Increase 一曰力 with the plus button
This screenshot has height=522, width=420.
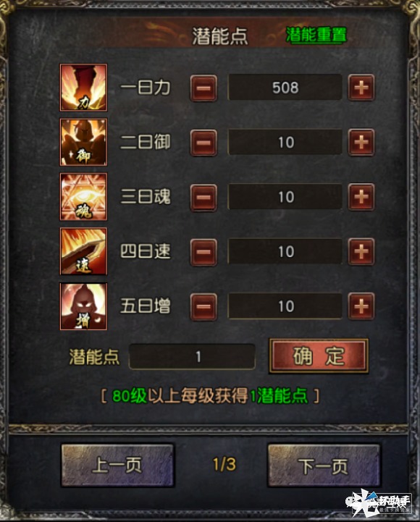pos(361,88)
